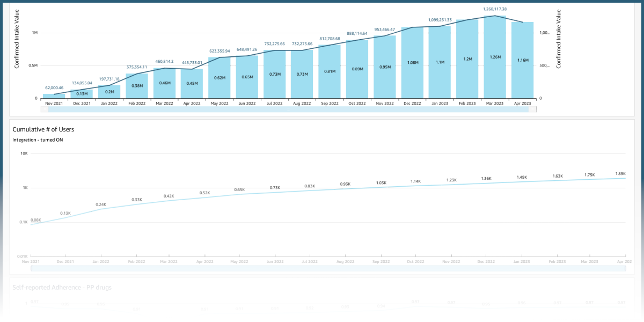Click the 0.08K point label on users line
Screen dimensions: 644x322
[36, 220]
